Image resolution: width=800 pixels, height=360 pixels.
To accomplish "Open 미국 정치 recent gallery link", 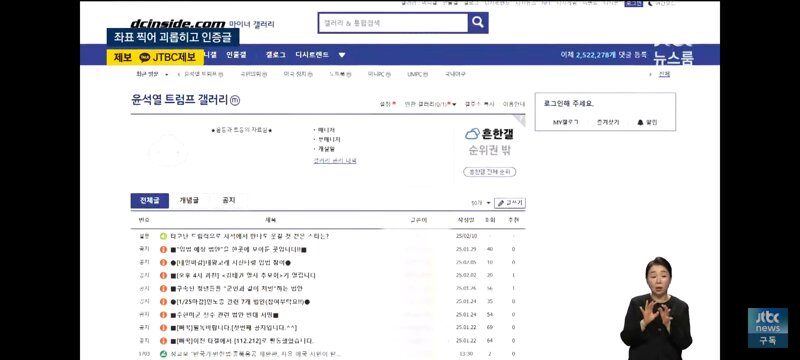I will coord(297,74).
